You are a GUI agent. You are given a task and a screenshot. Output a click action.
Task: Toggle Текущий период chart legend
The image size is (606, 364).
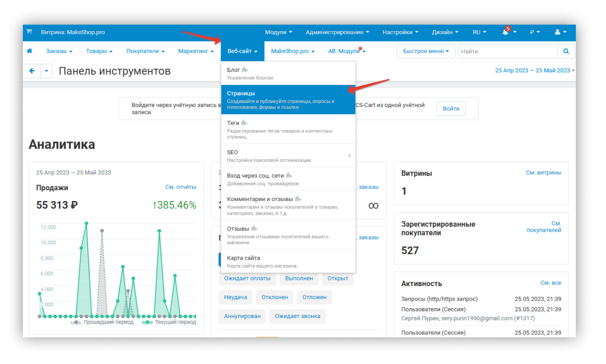[x=169, y=322]
